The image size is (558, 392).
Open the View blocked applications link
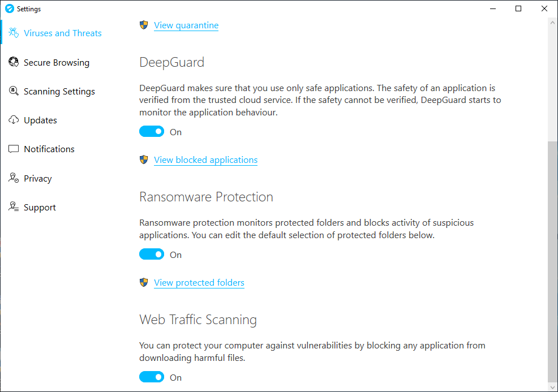pyautogui.click(x=205, y=160)
